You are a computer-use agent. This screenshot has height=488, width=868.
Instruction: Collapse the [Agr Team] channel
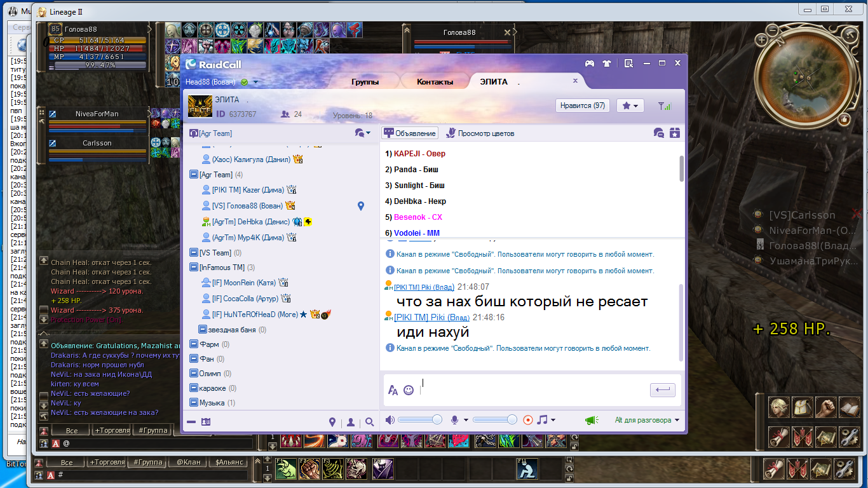click(194, 174)
